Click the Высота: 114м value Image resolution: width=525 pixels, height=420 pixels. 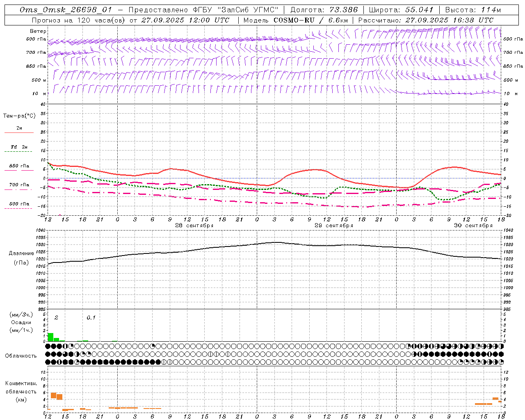[x=473, y=10]
